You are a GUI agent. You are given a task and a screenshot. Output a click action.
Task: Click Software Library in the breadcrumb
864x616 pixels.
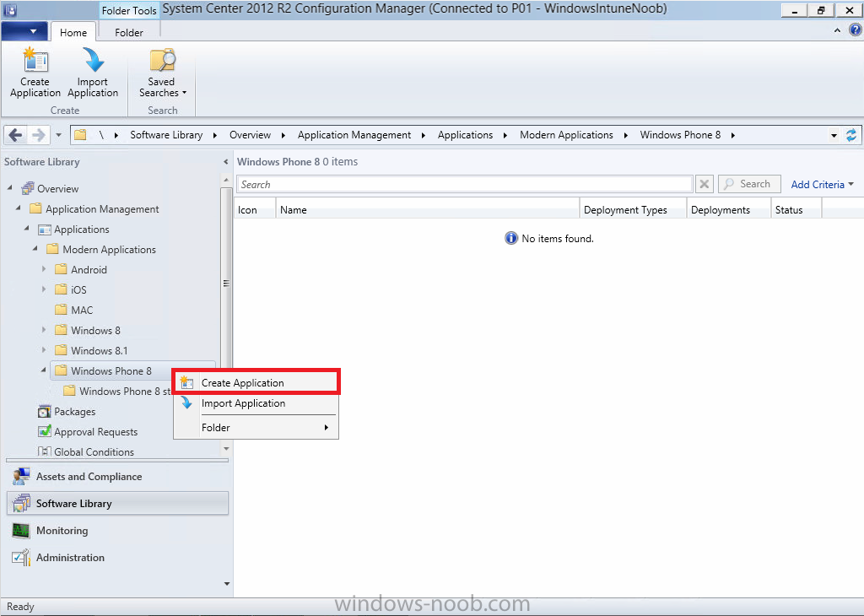pyautogui.click(x=166, y=135)
